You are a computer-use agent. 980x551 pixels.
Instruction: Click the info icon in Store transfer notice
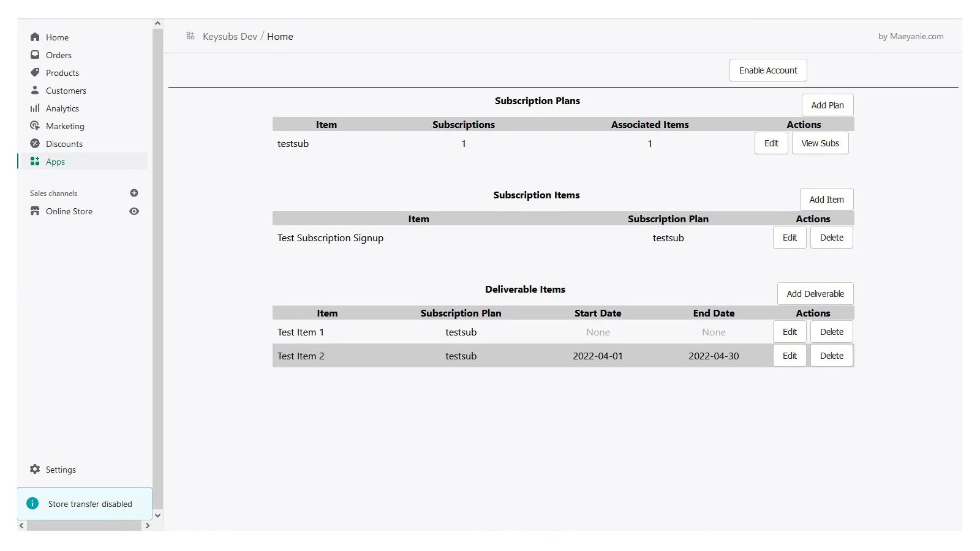(x=32, y=503)
